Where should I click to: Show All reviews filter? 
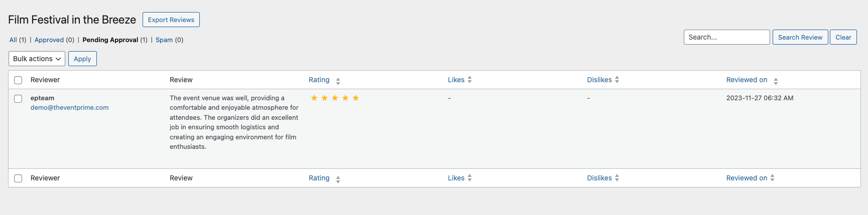coord(13,40)
